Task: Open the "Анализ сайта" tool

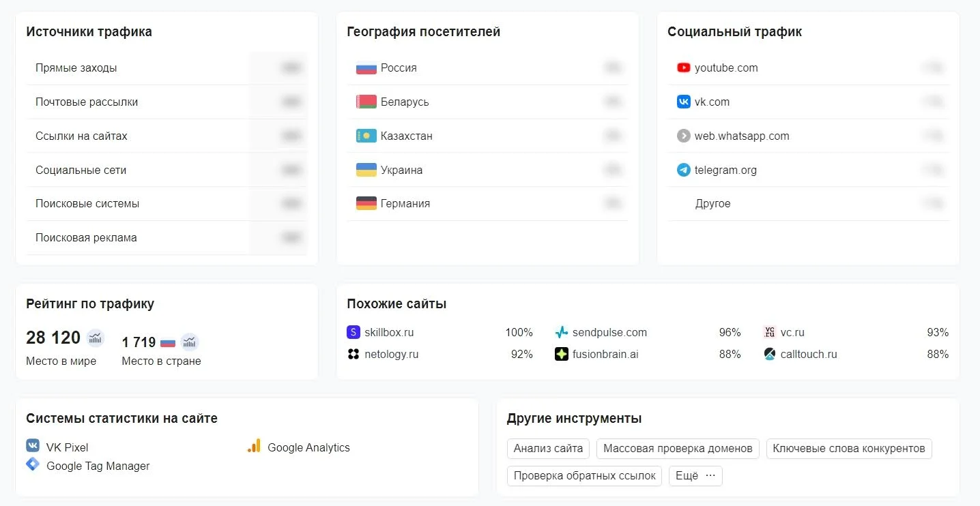Action: (x=548, y=449)
